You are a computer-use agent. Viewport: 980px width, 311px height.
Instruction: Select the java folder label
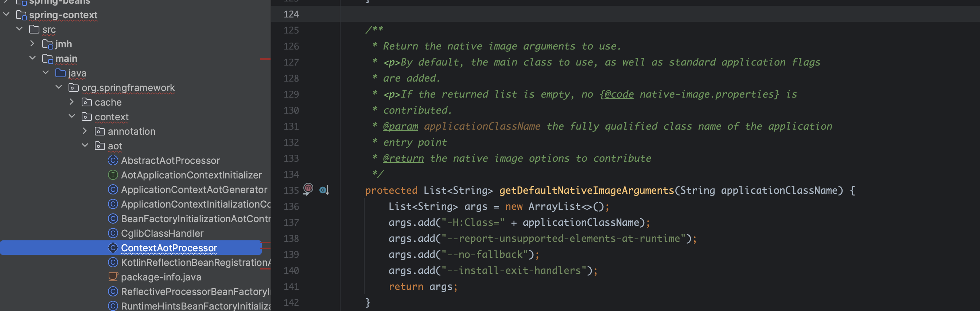[77, 73]
